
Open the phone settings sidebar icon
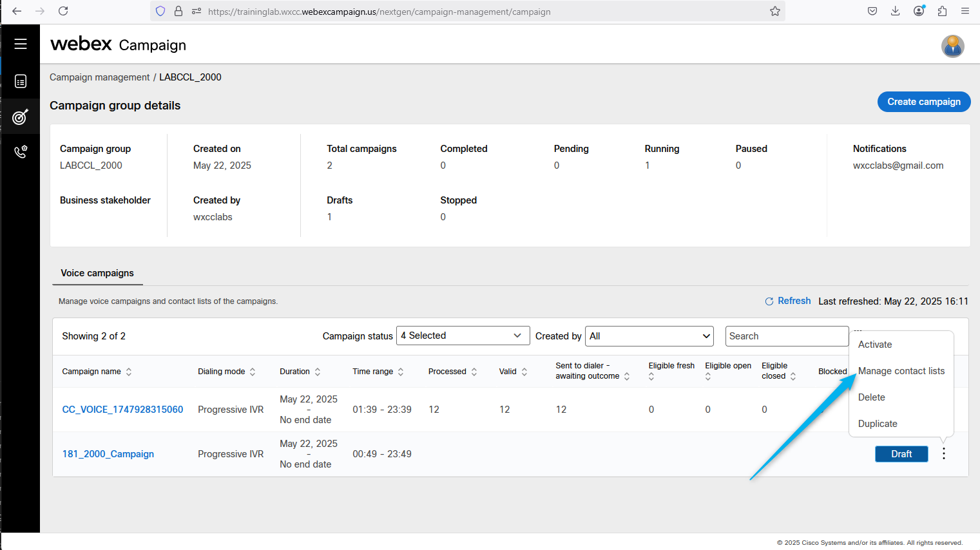21,152
